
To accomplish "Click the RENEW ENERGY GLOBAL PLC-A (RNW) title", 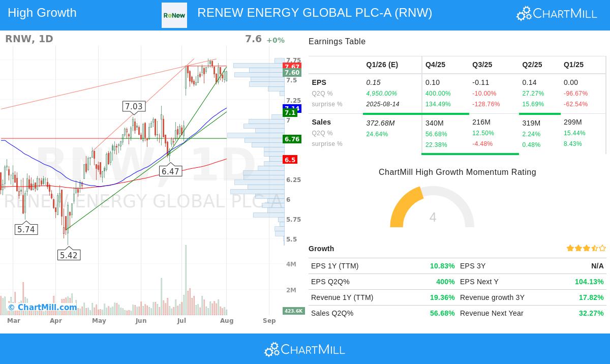I will pos(315,13).
